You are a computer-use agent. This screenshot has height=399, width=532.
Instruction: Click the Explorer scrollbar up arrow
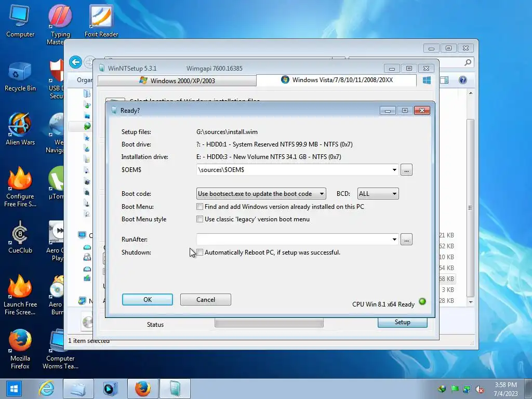pos(471,93)
